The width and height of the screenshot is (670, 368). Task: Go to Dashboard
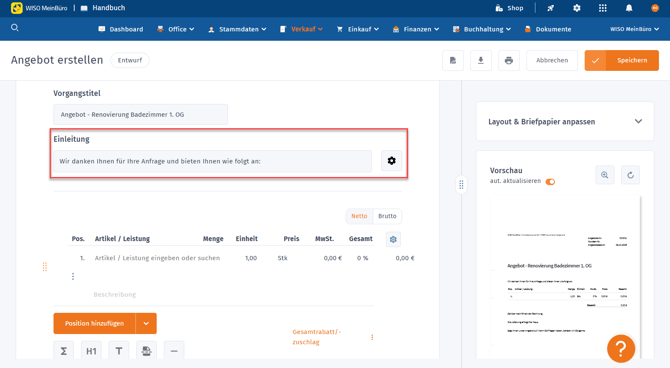pyautogui.click(x=121, y=29)
